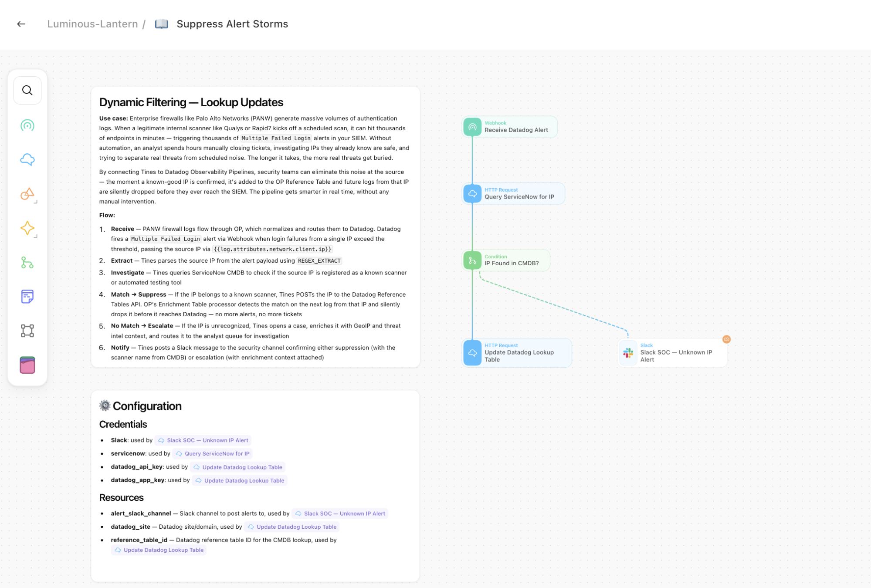Viewport: 871px width, 588px height.
Task: Select the orange shapes transform tool
Action: click(x=27, y=194)
